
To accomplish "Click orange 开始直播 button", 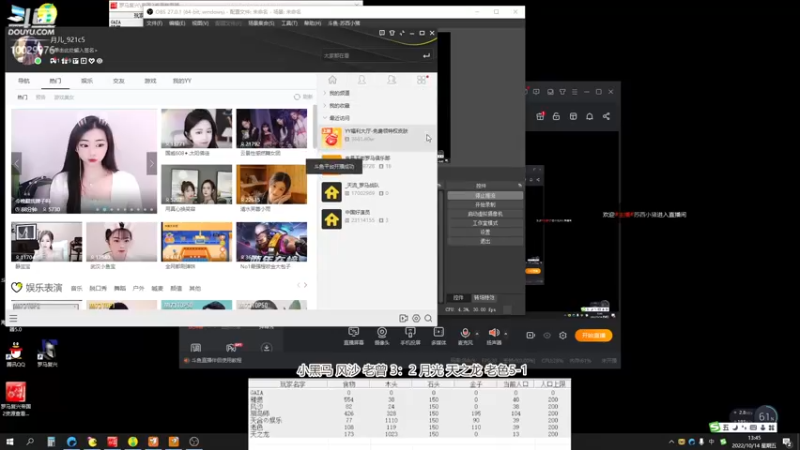I will (593, 335).
